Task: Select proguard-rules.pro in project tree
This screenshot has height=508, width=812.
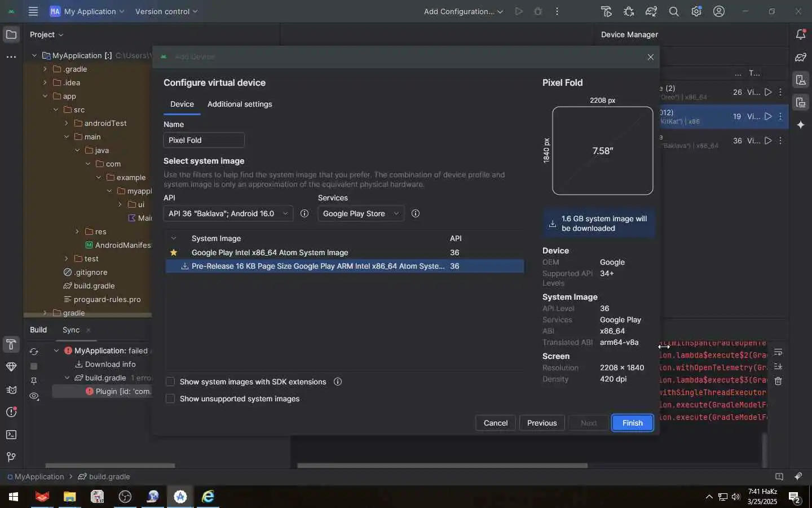Action: tap(102, 299)
